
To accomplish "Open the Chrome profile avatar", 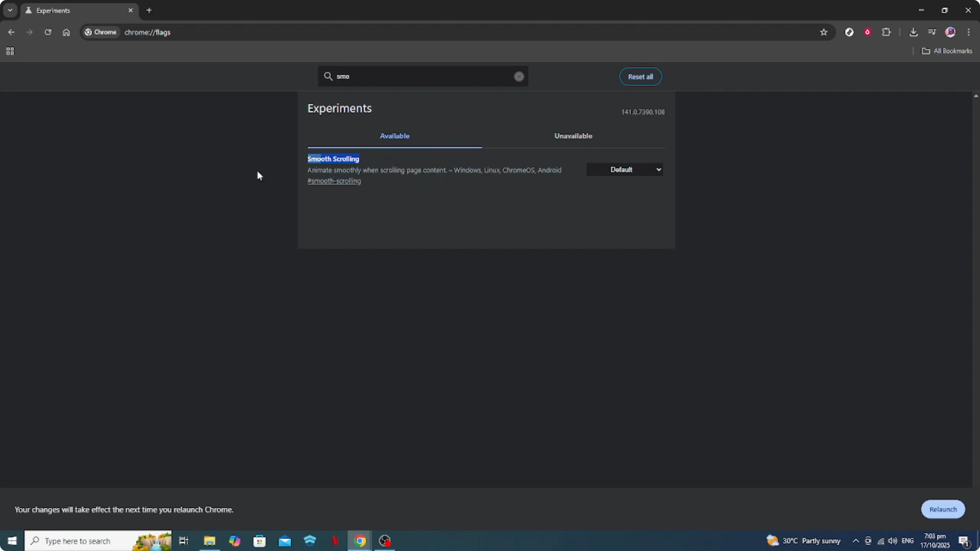I will tap(951, 32).
